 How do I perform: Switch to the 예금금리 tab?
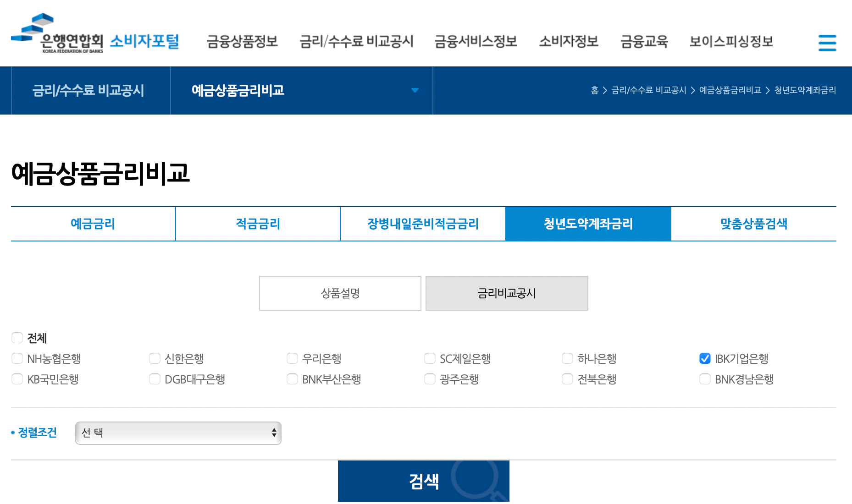pyautogui.click(x=92, y=224)
